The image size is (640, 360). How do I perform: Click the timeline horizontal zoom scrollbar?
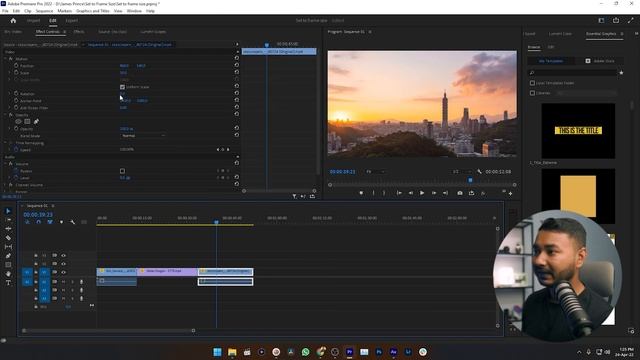click(x=109, y=331)
